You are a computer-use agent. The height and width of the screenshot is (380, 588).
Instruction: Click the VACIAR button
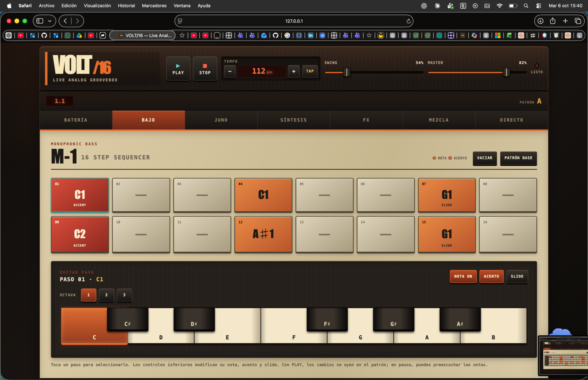[x=485, y=158]
